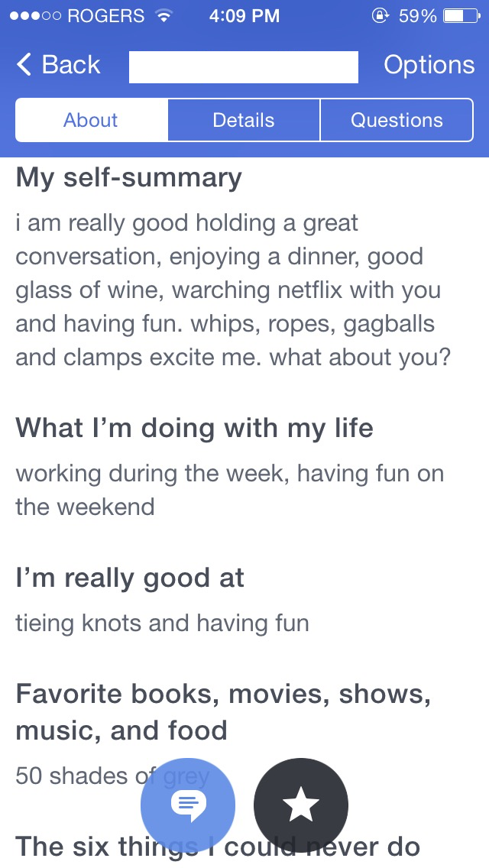Open the Options menu
The image size is (489, 868).
[429, 65]
